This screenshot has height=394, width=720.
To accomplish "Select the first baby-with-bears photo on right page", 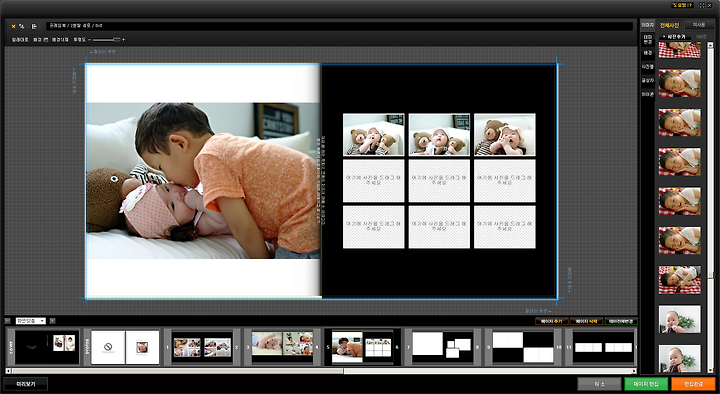I will click(x=374, y=135).
